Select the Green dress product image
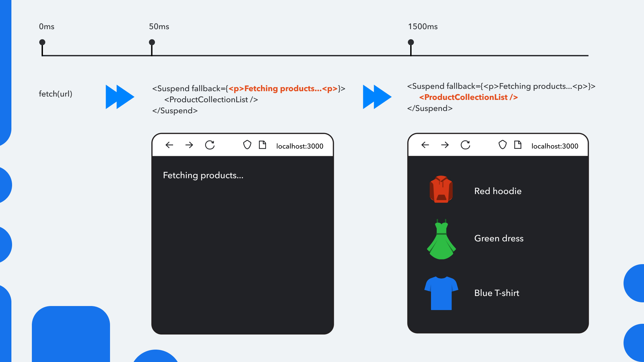 (441, 239)
